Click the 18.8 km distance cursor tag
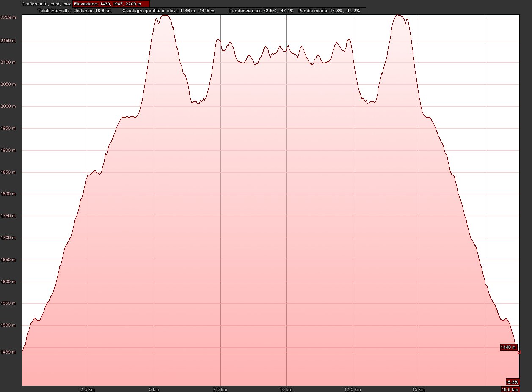 (510, 389)
